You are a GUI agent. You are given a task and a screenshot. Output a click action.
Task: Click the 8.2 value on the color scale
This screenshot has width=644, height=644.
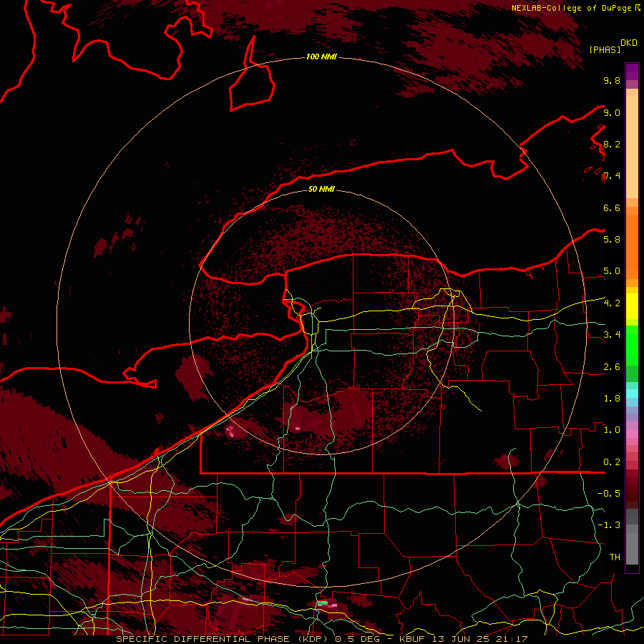coord(612,144)
